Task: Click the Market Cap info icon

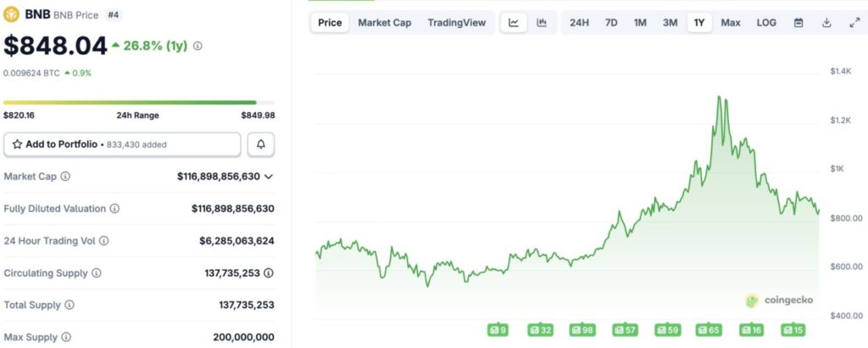Action: 65,177
